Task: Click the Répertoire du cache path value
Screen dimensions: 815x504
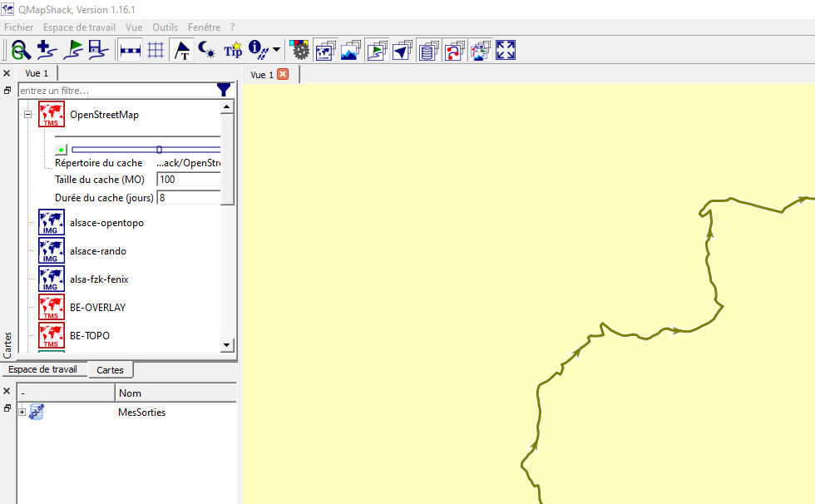Action: tap(188, 163)
